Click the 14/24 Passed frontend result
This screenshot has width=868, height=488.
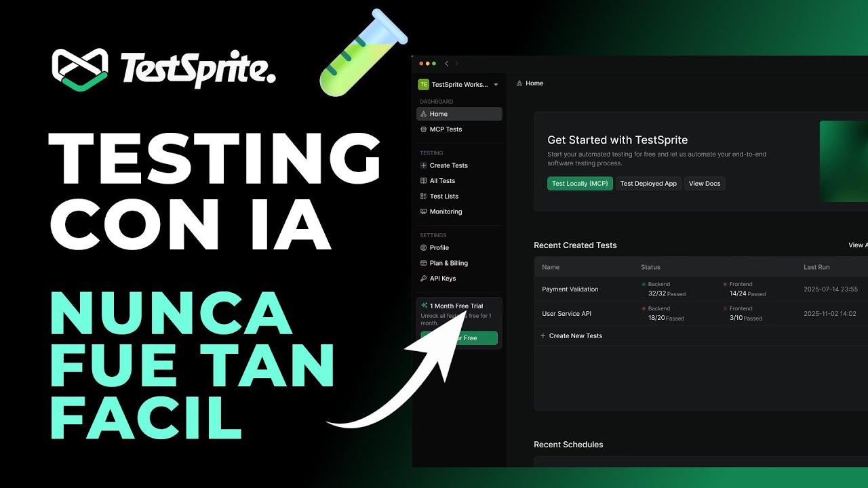tap(748, 294)
